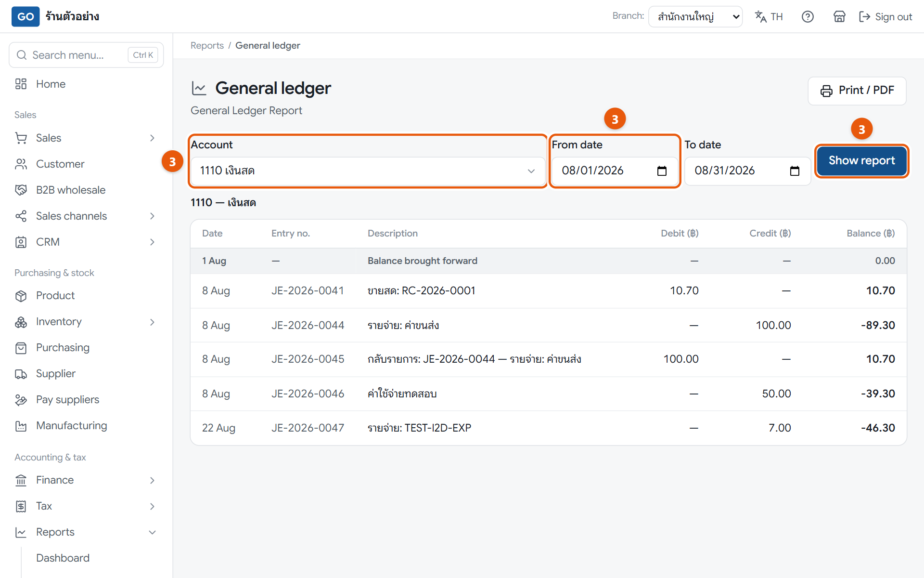Switch language using the TH translate icon

pyautogui.click(x=769, y=17)
